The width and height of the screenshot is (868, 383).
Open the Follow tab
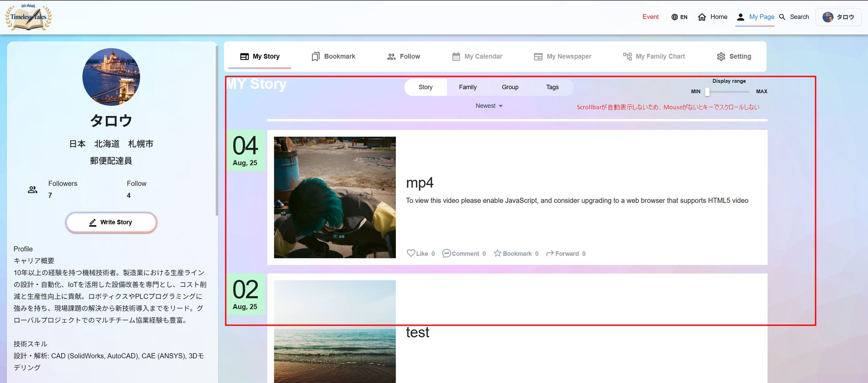click(403, 56)
